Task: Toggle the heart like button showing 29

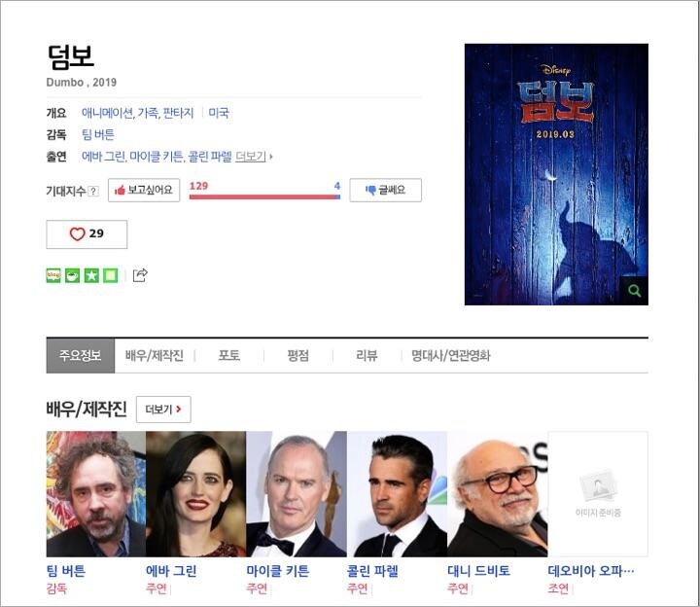Action: click(x=87, y=234)
